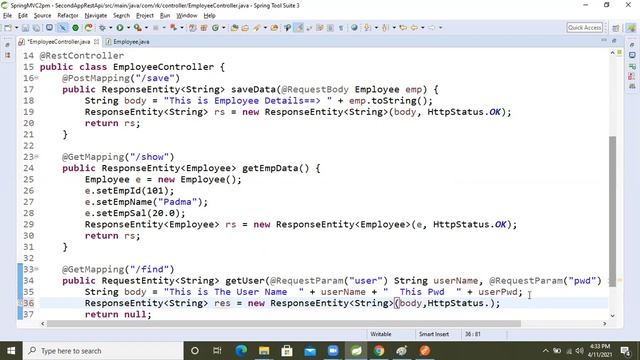Close the EmployeeController.java tab
640x360 pixels.
96,42
